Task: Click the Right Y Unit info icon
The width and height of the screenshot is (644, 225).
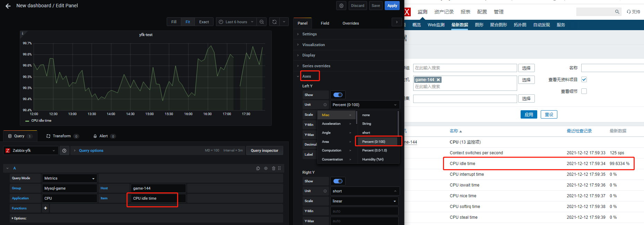Action: click(325, 191)
